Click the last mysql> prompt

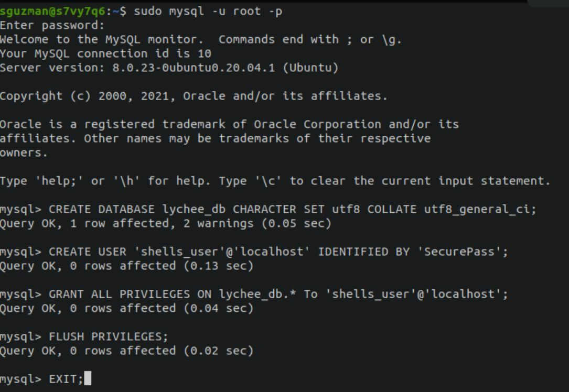click(20, 379)
